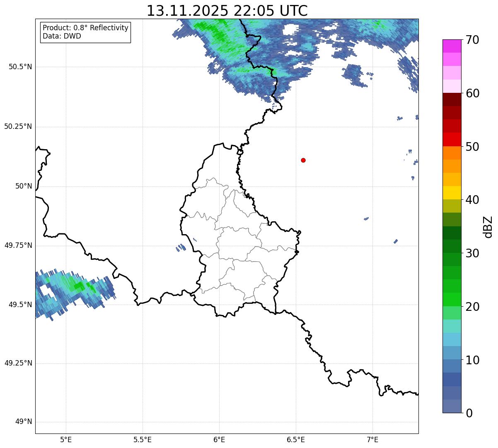Viewport: 498px width, 448px height.
Task: Click the colorbar tick label 50
Action: point(472,147)
